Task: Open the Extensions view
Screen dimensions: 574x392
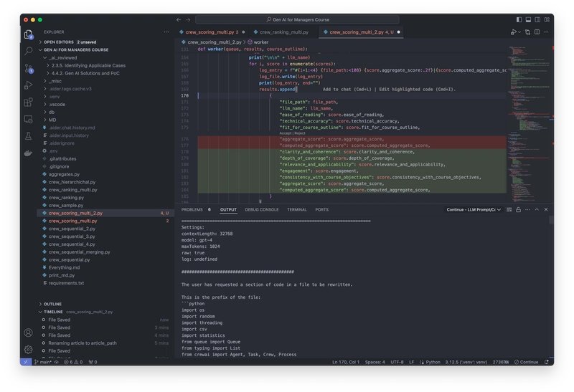Action: [28, 102]
